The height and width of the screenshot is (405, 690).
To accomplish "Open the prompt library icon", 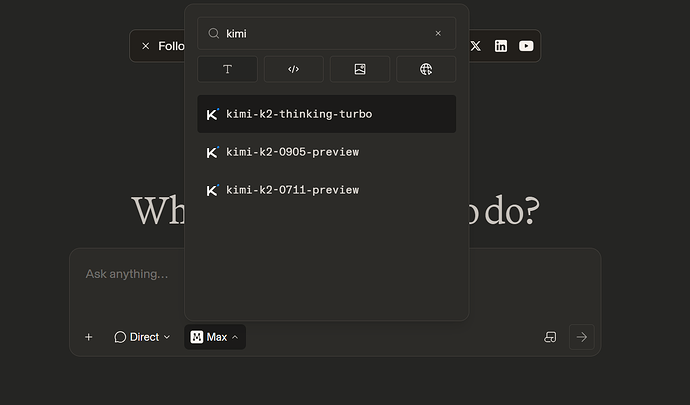I will (x=550, y=337).
